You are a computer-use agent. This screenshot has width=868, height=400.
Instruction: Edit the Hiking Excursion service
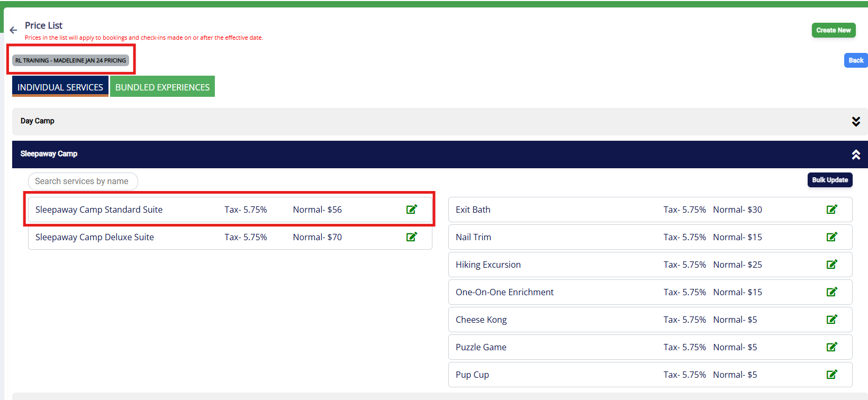(832, 265)
